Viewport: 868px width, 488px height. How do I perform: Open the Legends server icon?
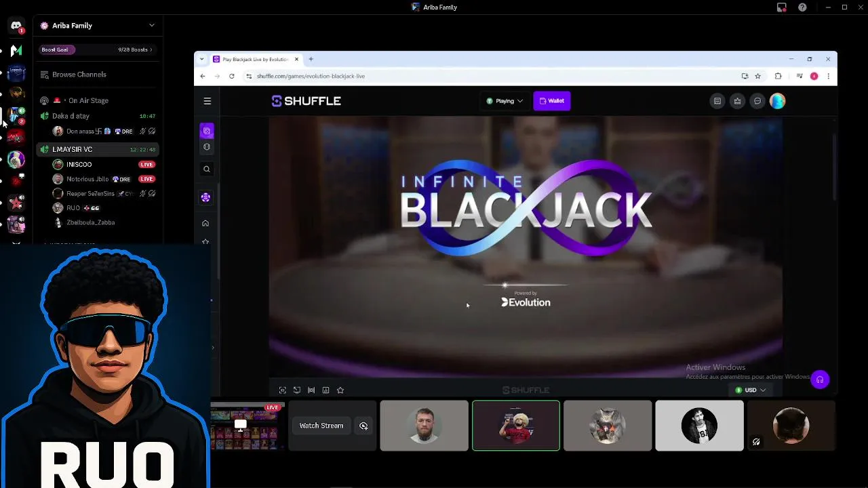tap(16, 72)
